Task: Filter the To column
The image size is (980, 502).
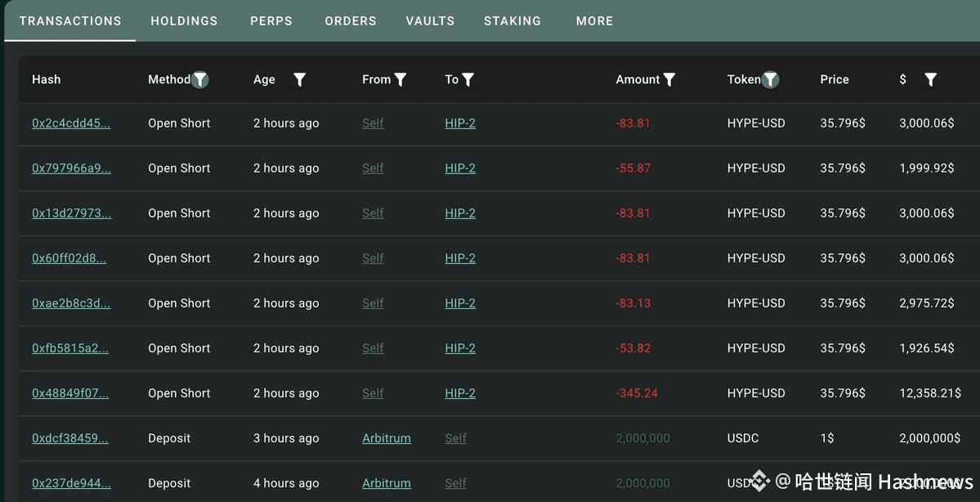Action: 468,79
